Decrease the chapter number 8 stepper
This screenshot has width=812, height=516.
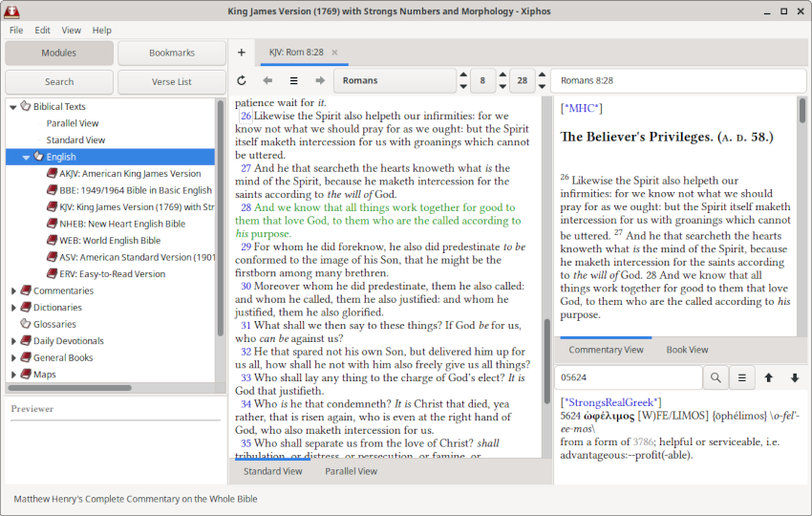coord(502,87)
